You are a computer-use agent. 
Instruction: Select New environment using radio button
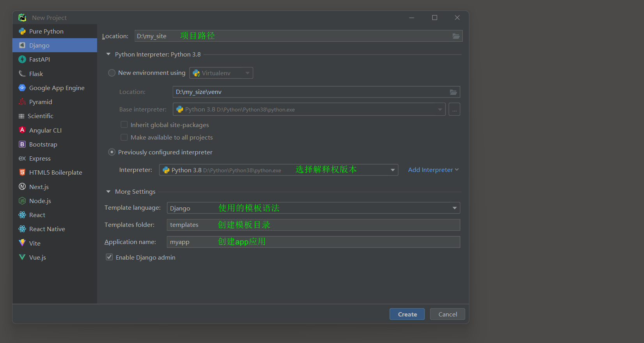pyautogui.click(x=112, y=73)
